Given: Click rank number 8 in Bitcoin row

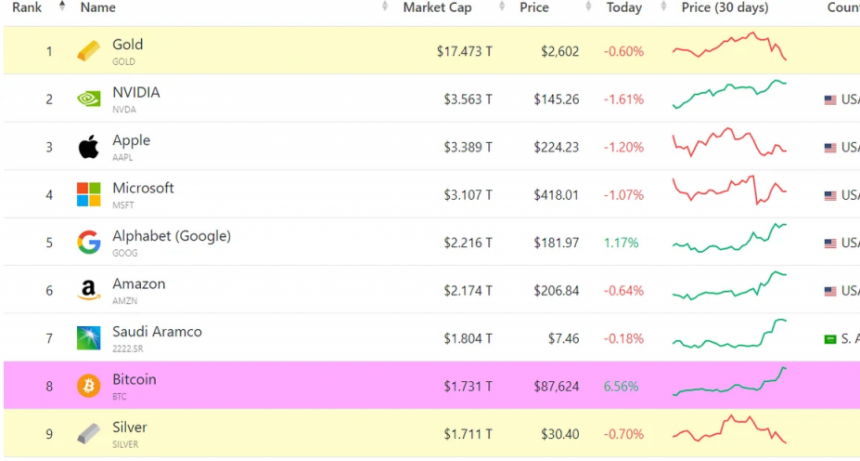Looking at the screenshot, I should tap(49, 386).
